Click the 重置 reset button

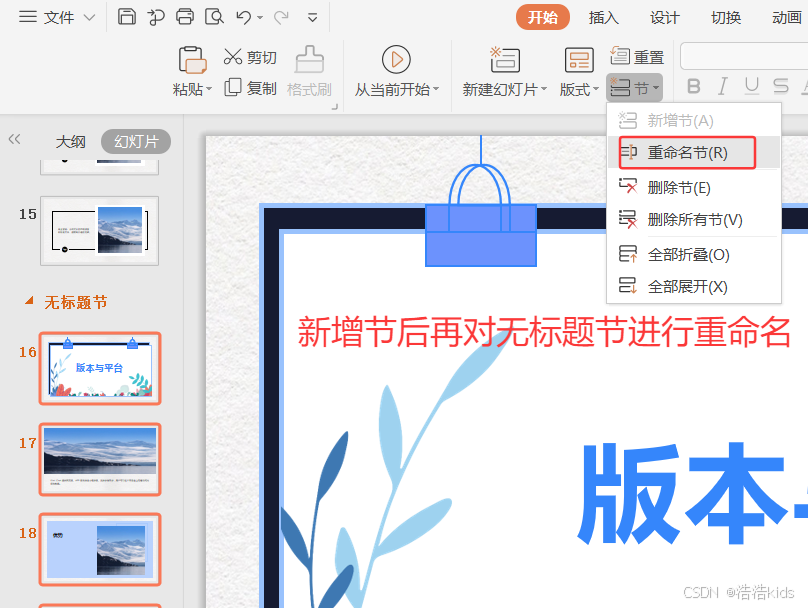click(x=637, y=57)
